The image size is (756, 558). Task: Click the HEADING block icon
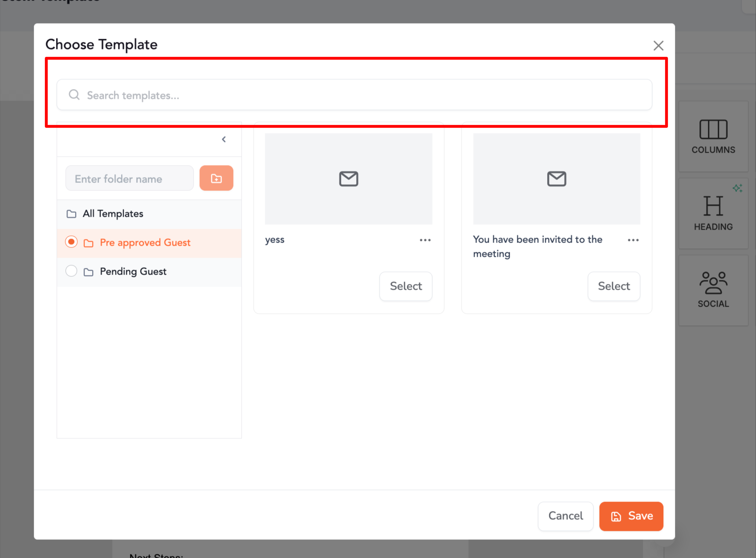click(713, 206)
